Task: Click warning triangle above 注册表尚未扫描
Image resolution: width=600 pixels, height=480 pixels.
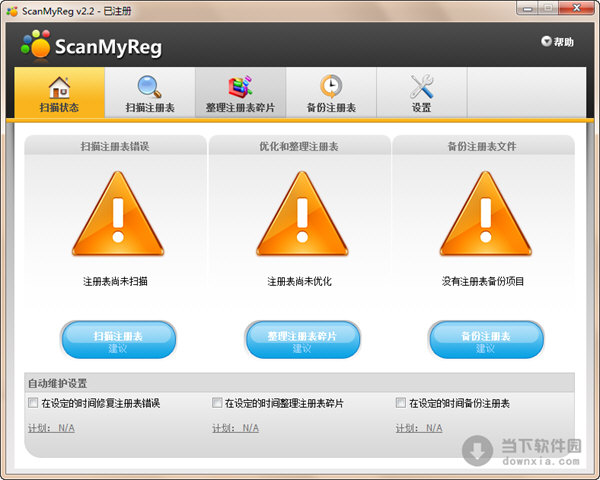Action: (x=118, y=214)
